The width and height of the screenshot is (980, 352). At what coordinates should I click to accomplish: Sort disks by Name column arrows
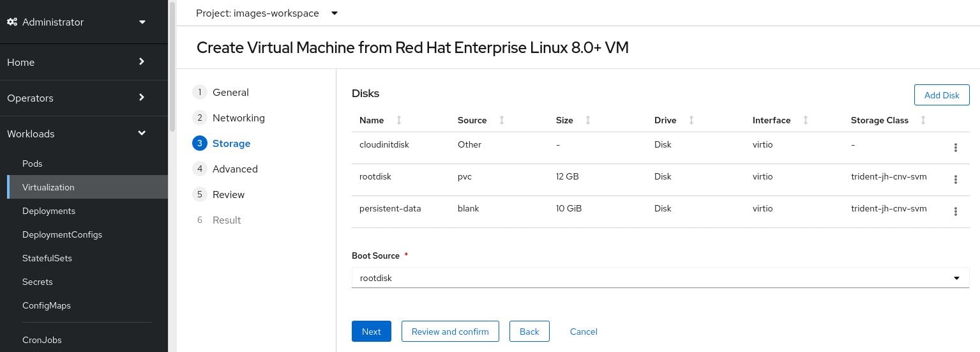[399, 120]
